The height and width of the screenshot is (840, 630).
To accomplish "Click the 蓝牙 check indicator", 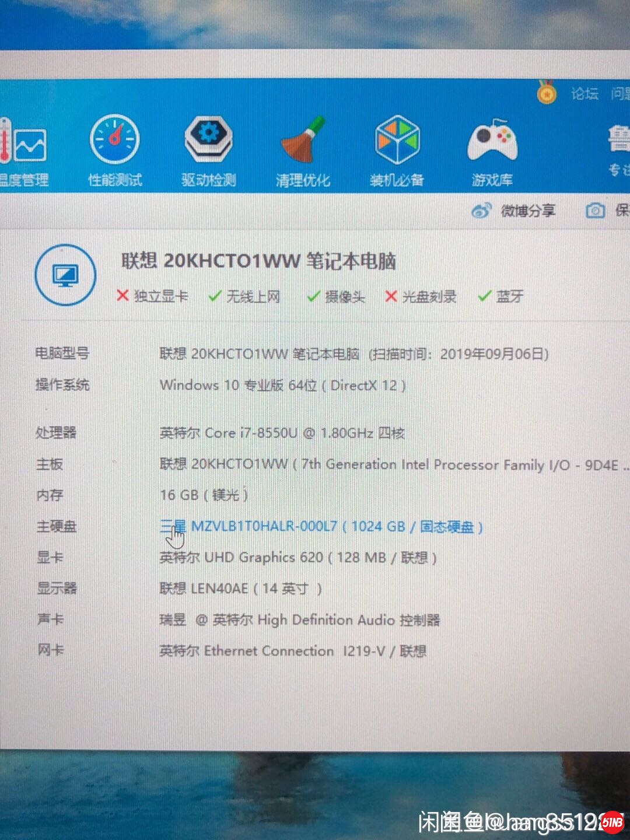I will click(501, 296).
